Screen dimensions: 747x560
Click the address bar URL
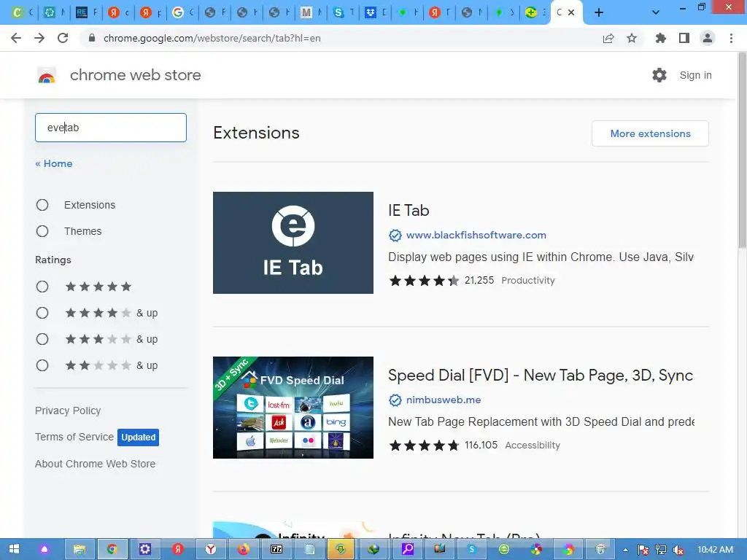click(x=212, y=38)
